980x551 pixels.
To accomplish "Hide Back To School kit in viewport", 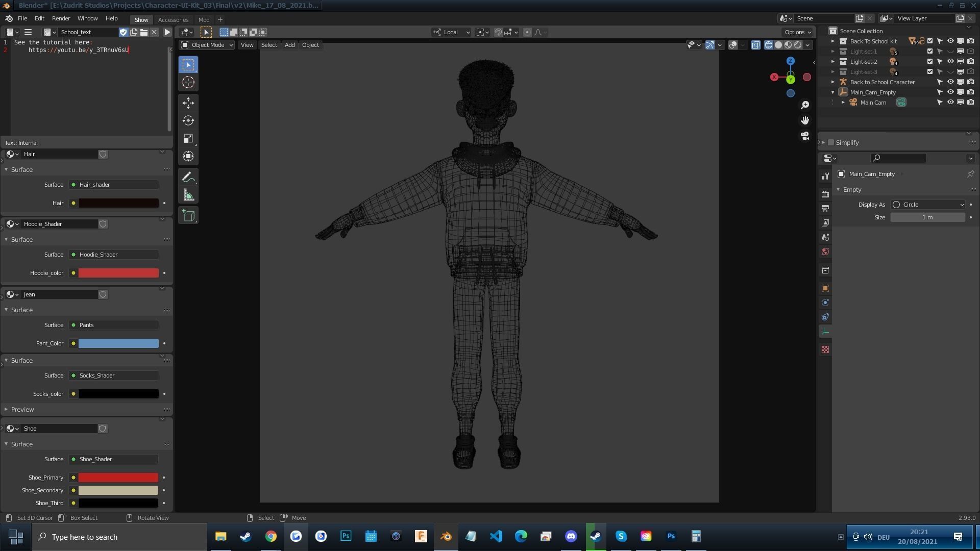I will [950, 41].
